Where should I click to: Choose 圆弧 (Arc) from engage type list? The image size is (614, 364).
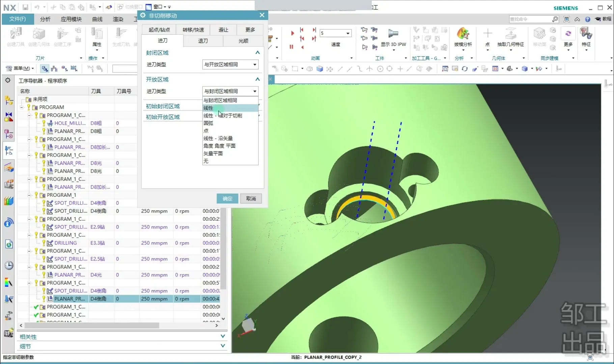point(208,123)
